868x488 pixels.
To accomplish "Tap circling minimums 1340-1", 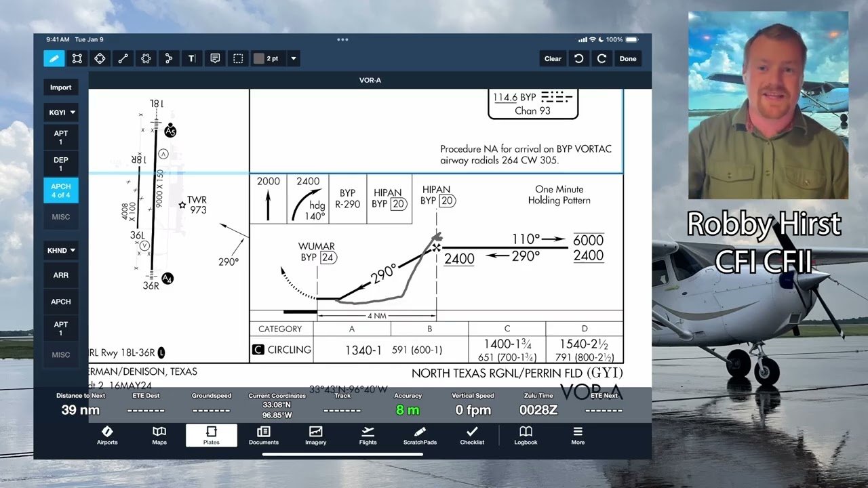I will 363,350.
